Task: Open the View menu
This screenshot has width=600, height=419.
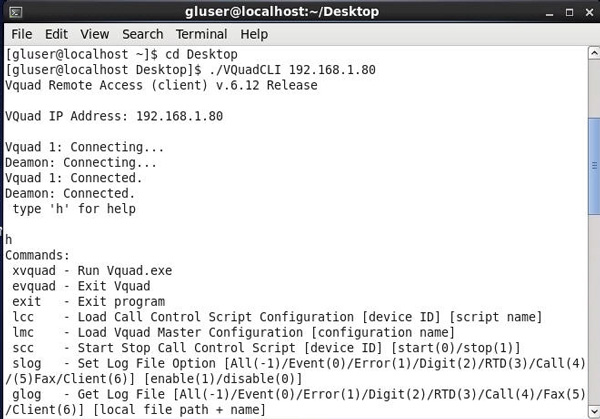Action: 95,34
